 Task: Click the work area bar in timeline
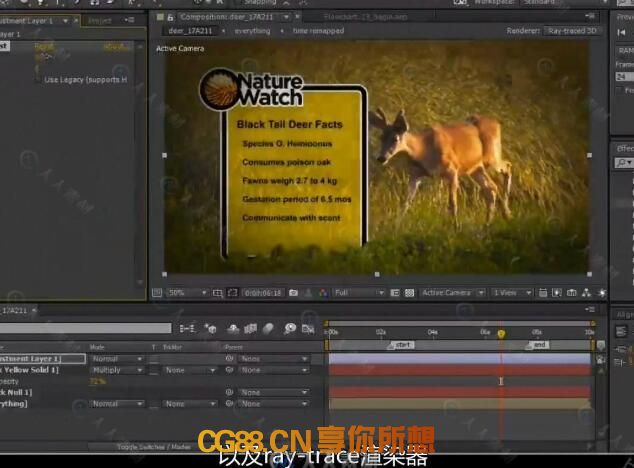pyautogui.click(x=460, y=345)
